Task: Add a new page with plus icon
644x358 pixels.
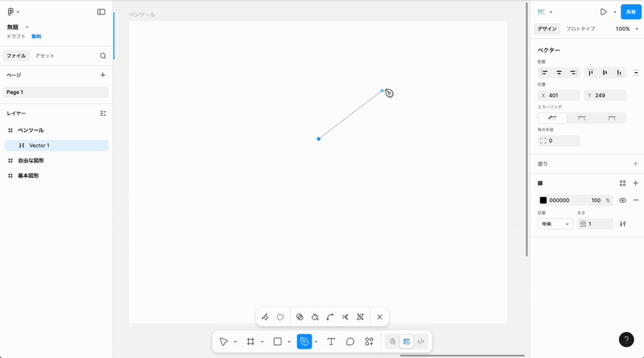Action: click(x=102, y=75)
